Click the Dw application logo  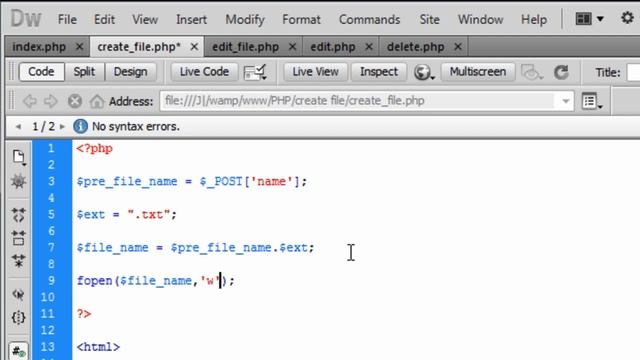[x=26, y=19]
